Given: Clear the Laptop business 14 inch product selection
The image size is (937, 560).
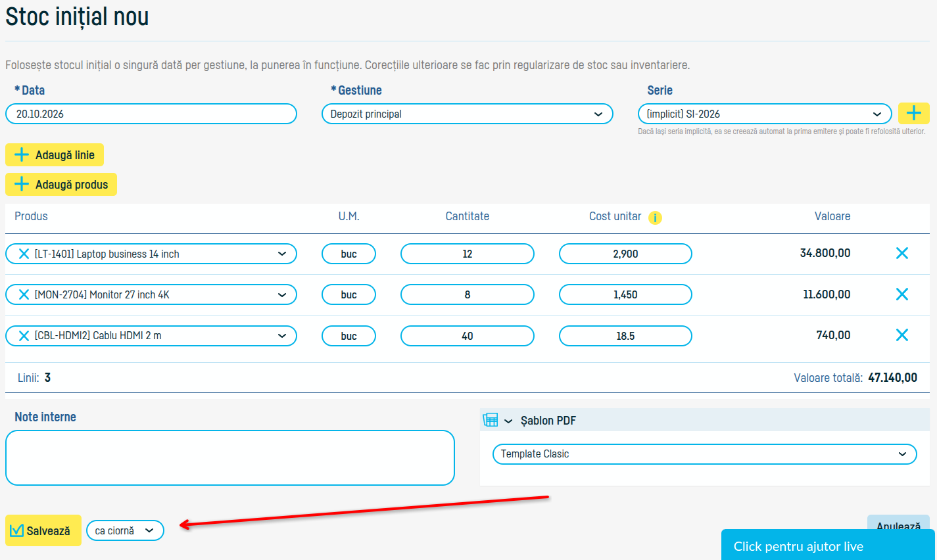Looking at the screenshot, I should click(24, 254).
